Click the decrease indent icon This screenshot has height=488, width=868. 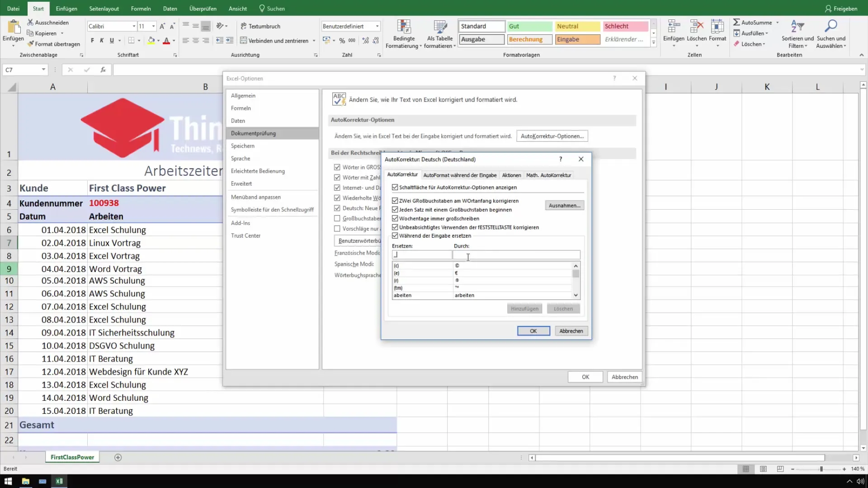pos(220,41)
